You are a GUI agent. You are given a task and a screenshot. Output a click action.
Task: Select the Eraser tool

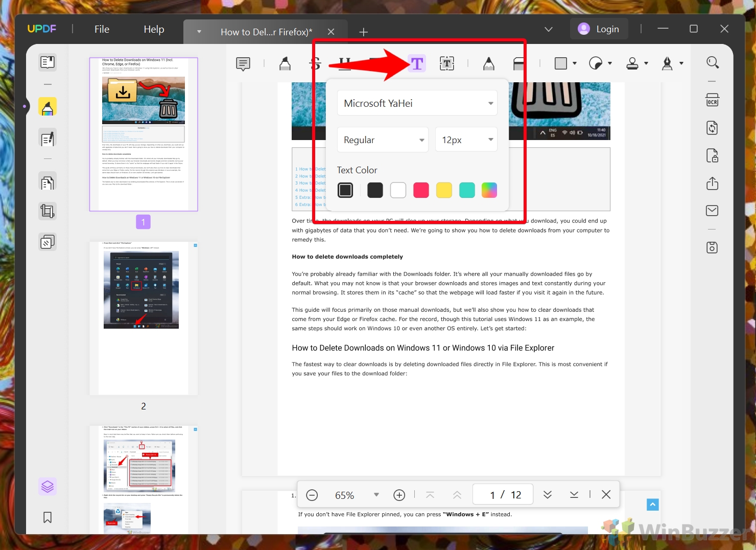518,64
